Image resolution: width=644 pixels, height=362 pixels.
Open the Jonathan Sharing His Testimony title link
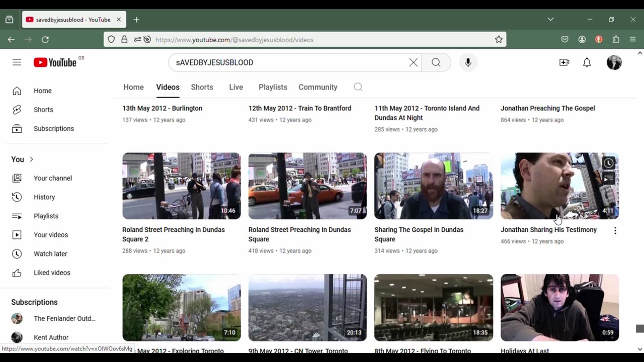(548, 230)
